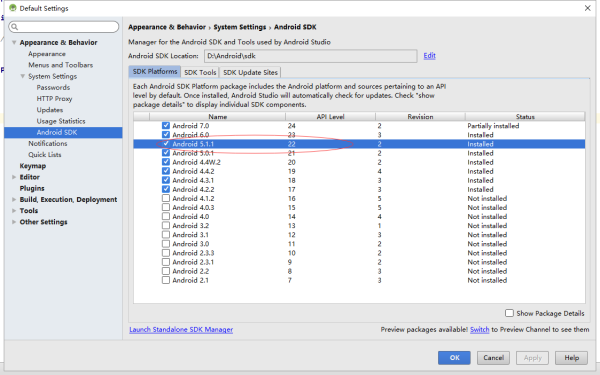Image resolution: width=600 pixels, height=375 pixels.
Task: Uncheck Android 4.3.1 checkbox
Action: (x=166, y=180)
